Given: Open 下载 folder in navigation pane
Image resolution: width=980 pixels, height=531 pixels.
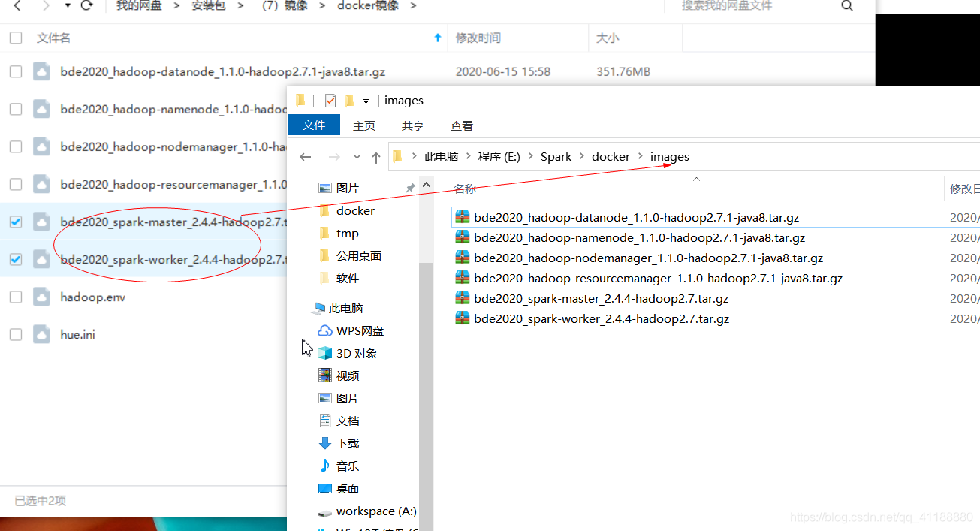Looking at the screenshot, I should (348, 443).
